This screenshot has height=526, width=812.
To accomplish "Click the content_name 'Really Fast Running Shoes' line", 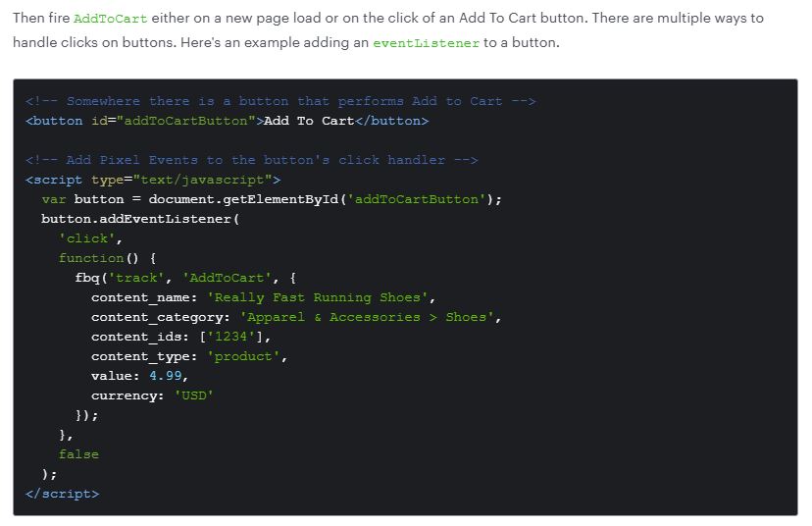I will (x=264, y=297).
